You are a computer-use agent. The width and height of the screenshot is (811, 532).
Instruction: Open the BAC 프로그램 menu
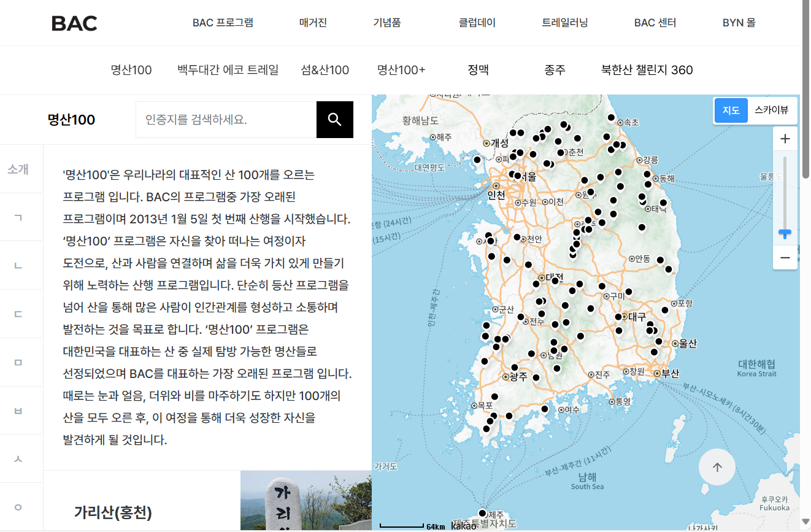click(223, 23)
